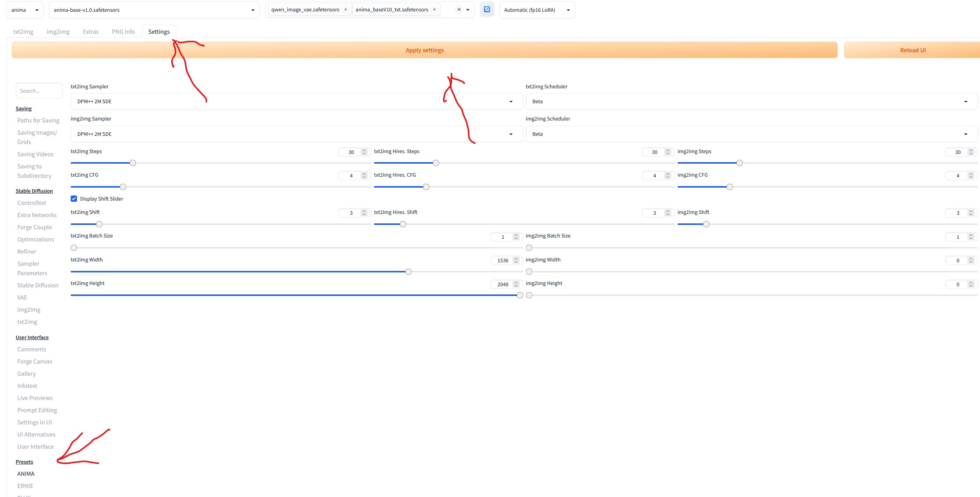This screenshot has height=497, width=980.
Task: Select the ERNIE preset in sidebar
Action: 25,486
